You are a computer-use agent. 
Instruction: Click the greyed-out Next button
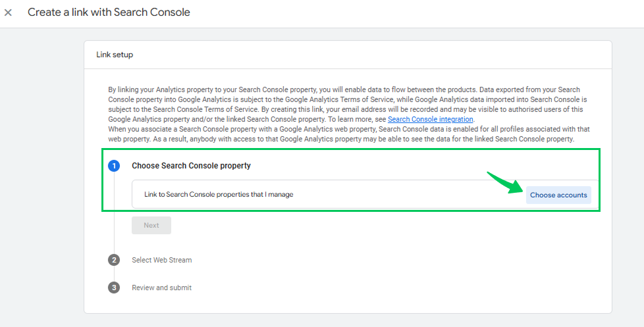click(x=151, y=225)
